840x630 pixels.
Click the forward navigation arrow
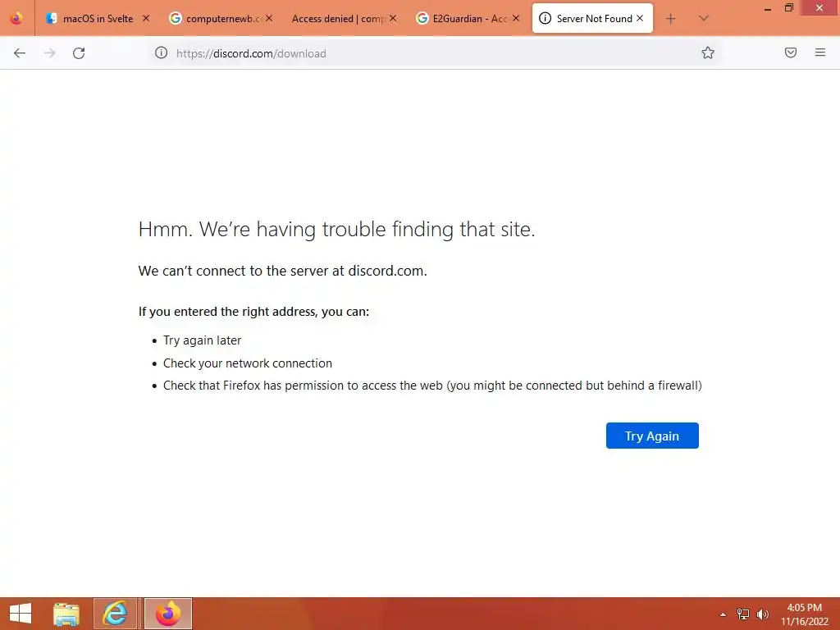coord(49,53)
